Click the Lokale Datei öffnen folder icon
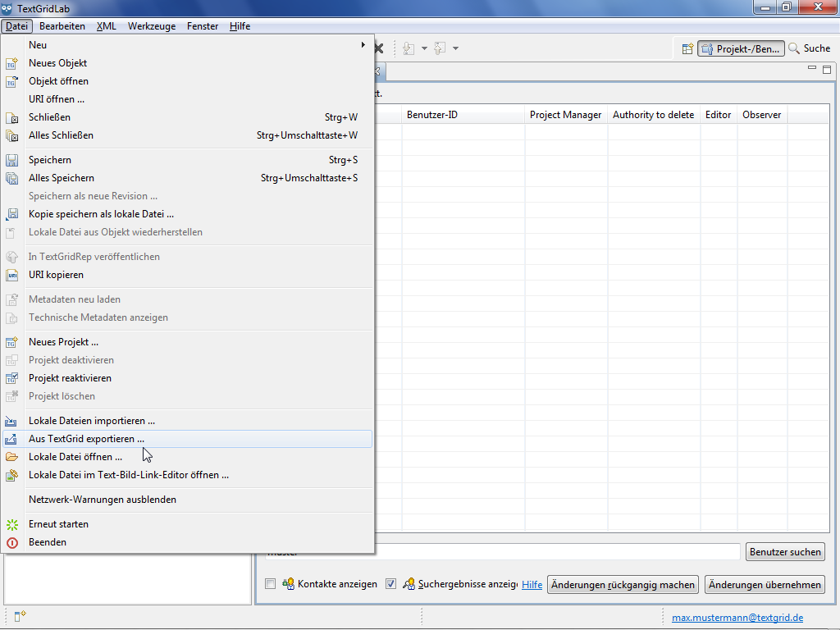Screen dimensions: 840x630 (x=12, y=457)
